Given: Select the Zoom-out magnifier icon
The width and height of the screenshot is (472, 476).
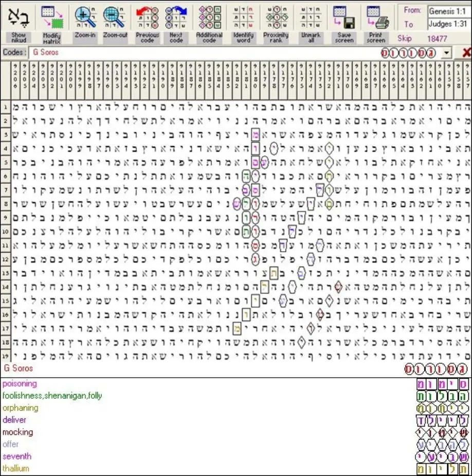Looking at the screenshot, I should [x=114, y=17].
